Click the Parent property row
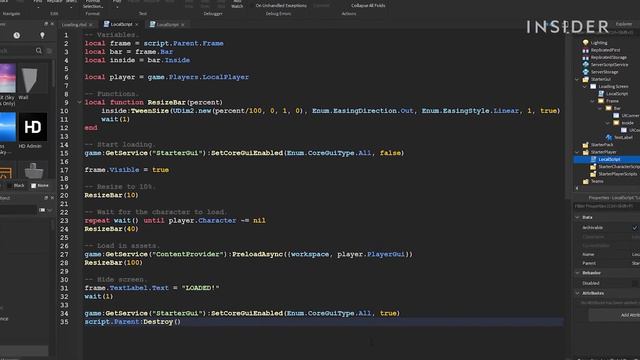640x360 pixels. coord(607,263)
